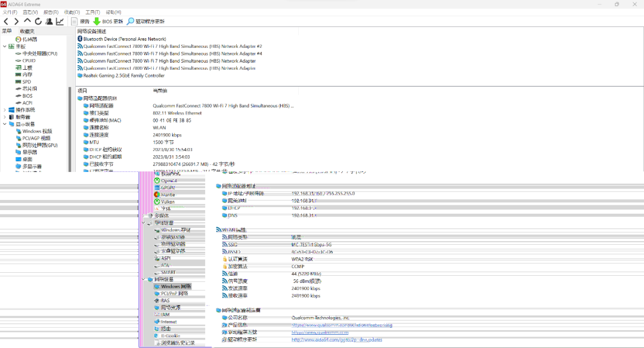Open the BIOS item in the tree
644x348 pixels.
[x=24, y=96]
